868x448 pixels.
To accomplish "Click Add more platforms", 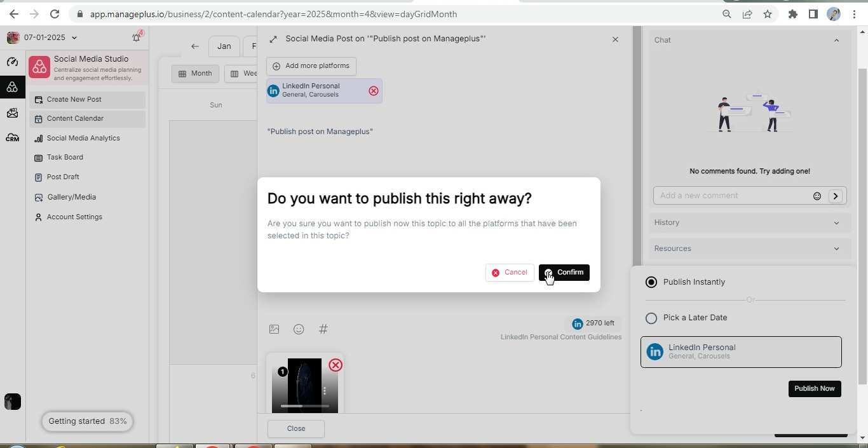I will 311,66.
